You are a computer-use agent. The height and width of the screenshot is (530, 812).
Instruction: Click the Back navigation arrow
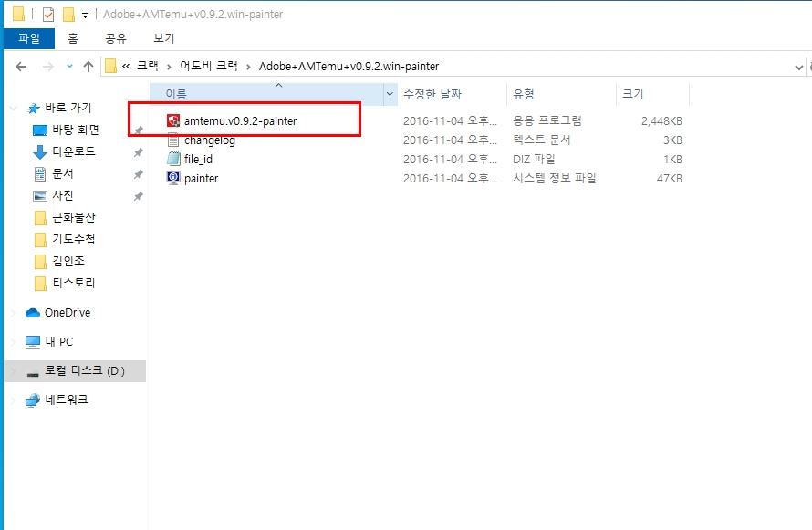click(21, 67)
